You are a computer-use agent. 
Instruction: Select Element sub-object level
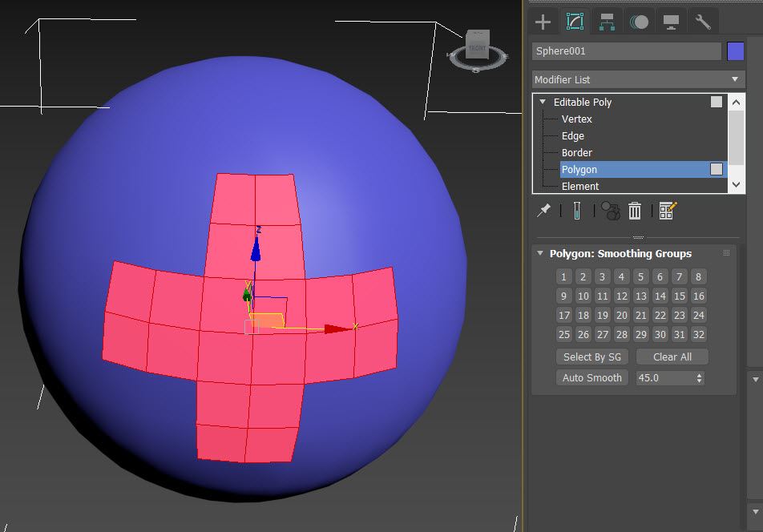pyautogui.click(x=579, y=186)
